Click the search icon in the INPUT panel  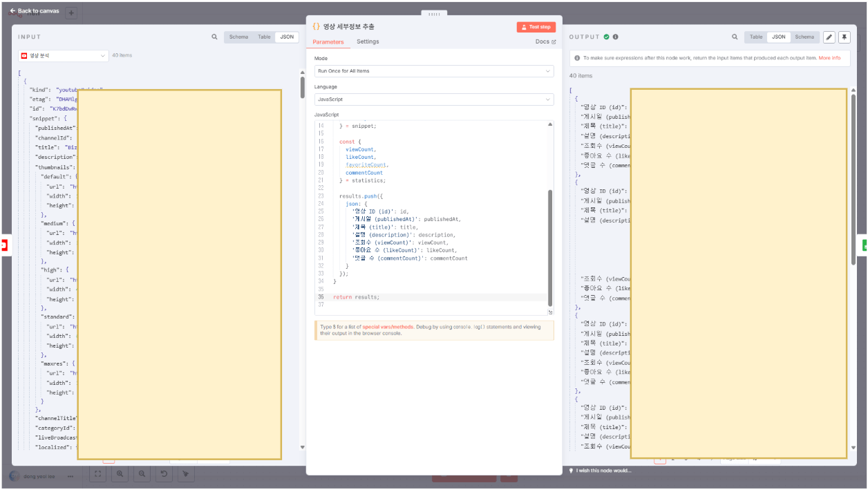(x=215, y=37)
